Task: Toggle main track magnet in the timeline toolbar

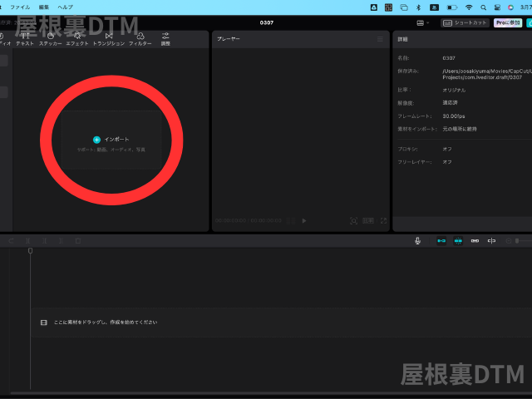Action: (441, 241)
